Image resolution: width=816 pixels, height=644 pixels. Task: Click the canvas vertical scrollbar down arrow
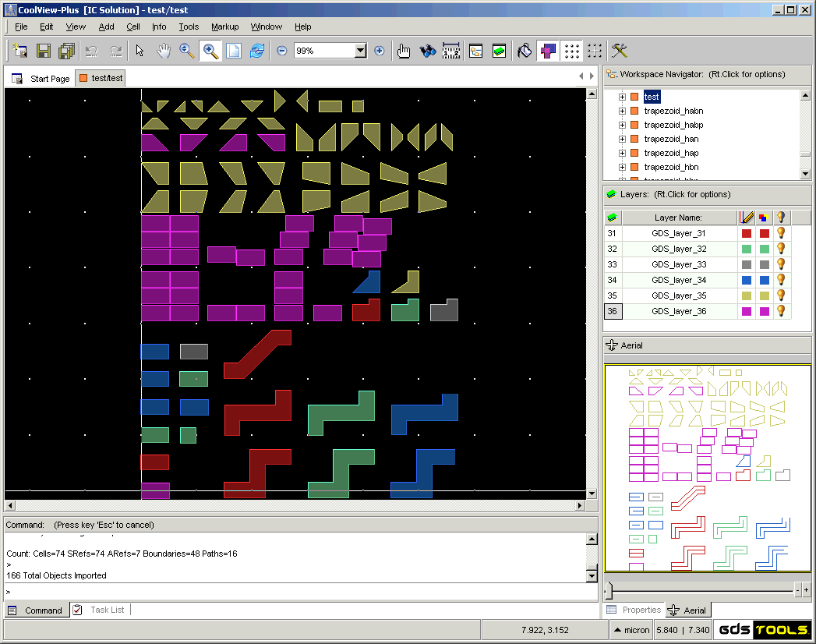[x=592, y=494]
